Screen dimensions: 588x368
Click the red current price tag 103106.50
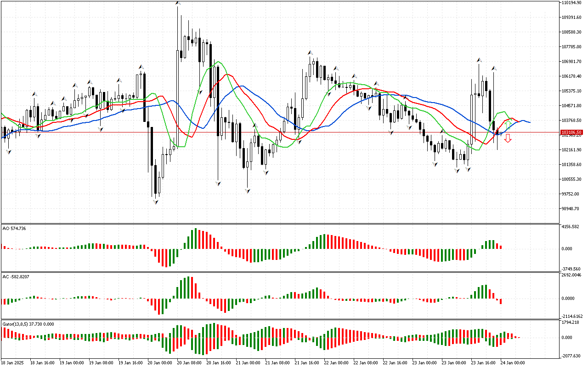click(x=571, y=132)
